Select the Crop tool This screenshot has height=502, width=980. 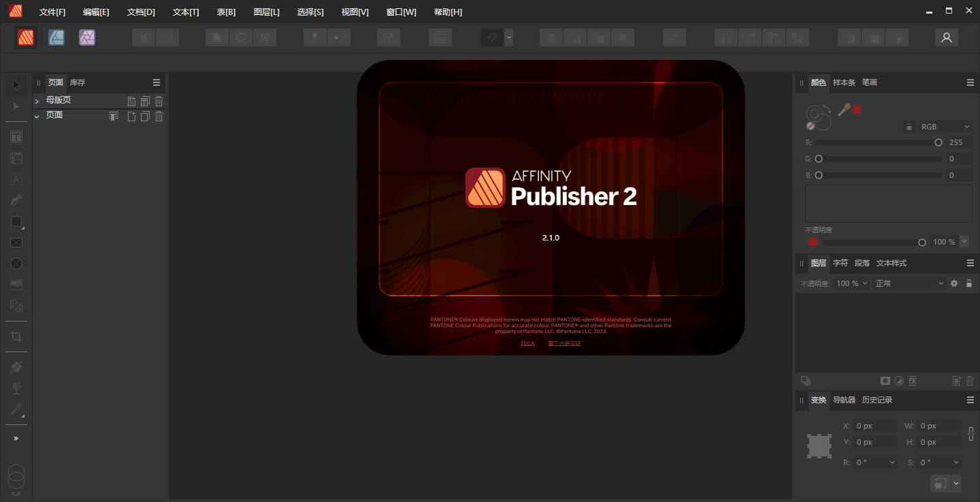click(16, 336)
